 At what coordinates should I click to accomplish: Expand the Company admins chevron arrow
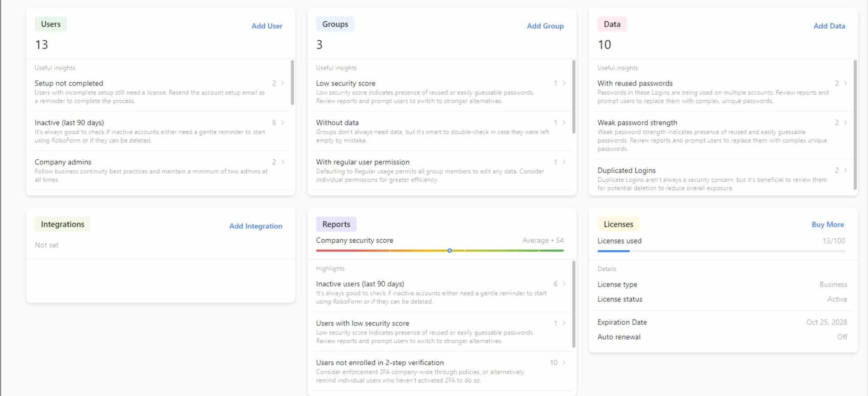tap(283, 162)
